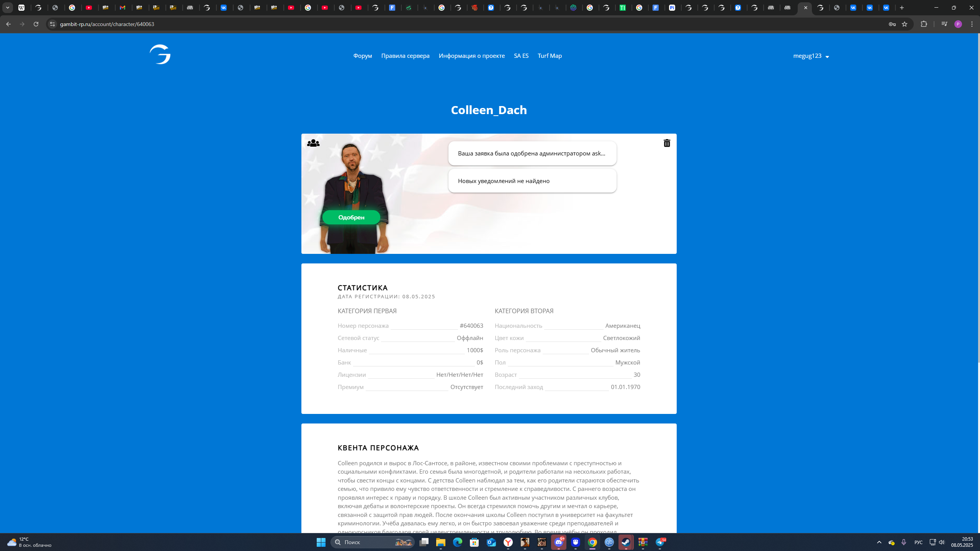Click the 1000$ cash value
This screenshot has height=551, width=980.
tap(475, 350)
